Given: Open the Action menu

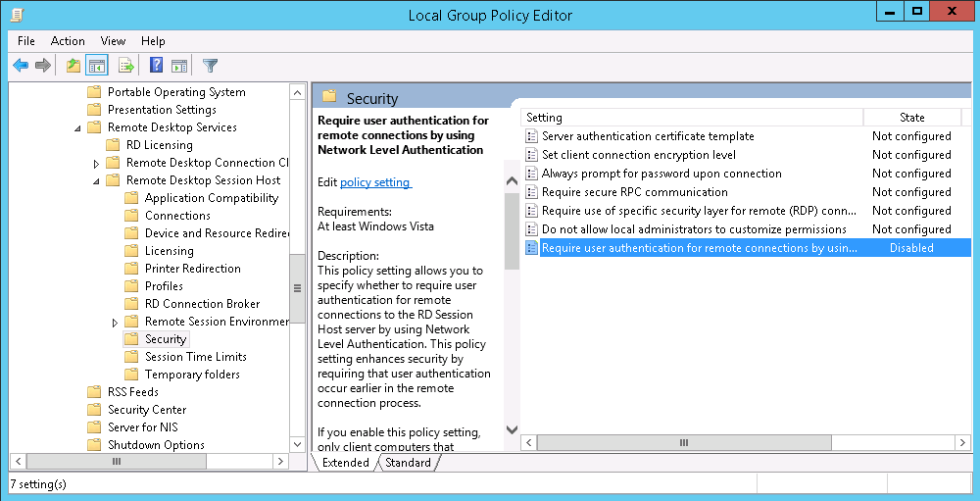Looking at the screenshot, I should pyautogui.click(x=68, y=41).
